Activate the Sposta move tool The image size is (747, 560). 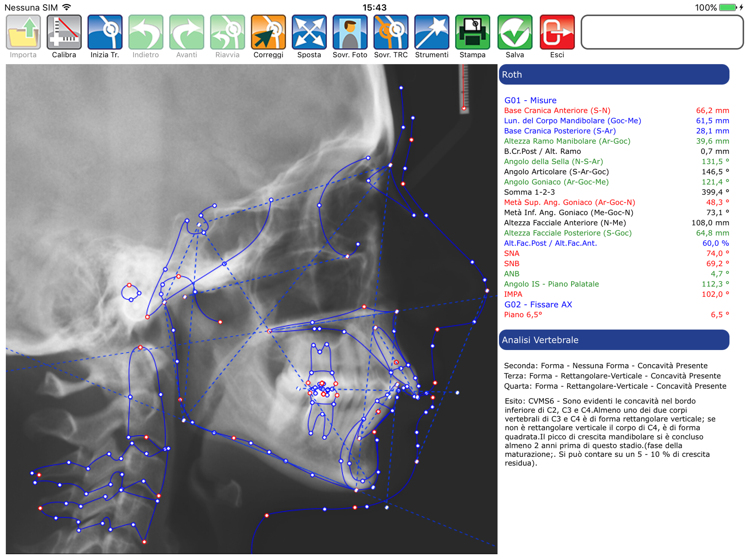point(309,32)
